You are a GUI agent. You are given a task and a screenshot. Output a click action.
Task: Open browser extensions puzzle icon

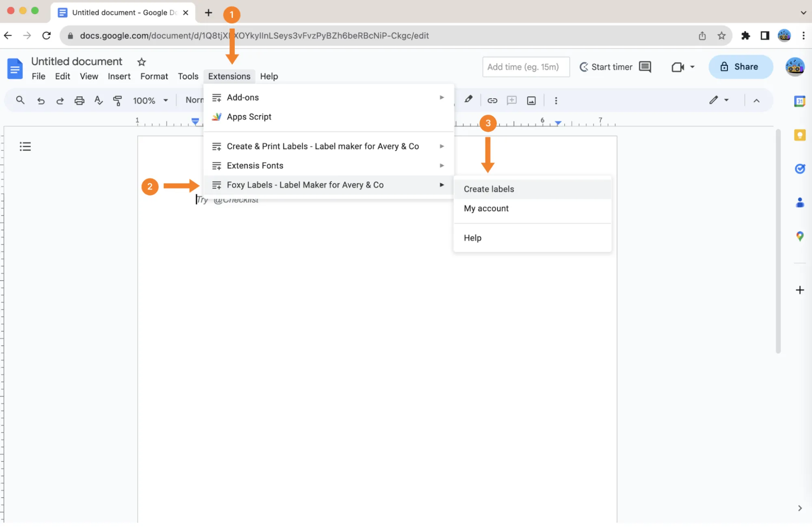(745, 36)
